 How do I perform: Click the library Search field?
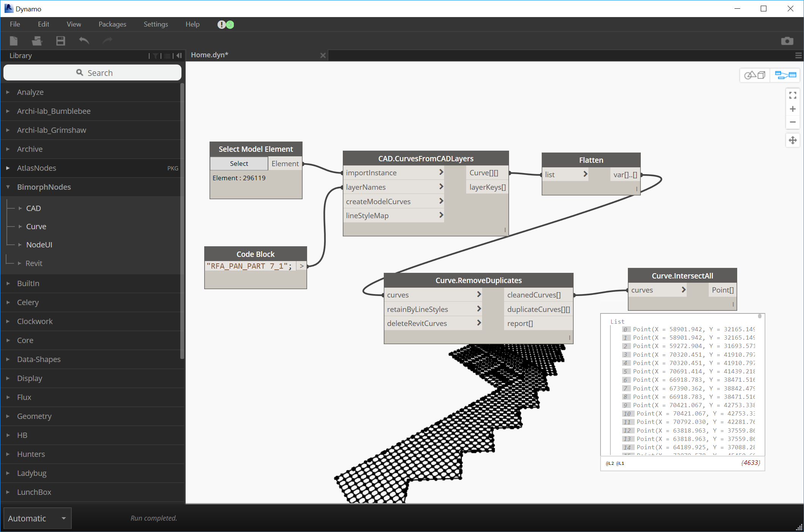pyautogui.click(x=92, y=73)
